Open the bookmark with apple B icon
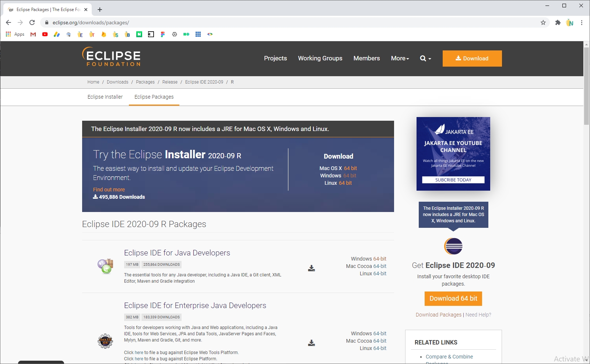 pos(127,34)
